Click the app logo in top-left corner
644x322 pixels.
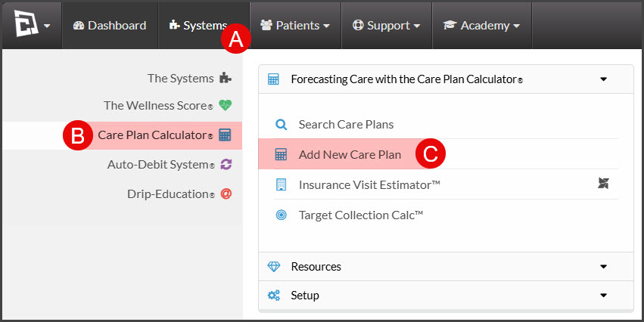click(x=26, y=23)
